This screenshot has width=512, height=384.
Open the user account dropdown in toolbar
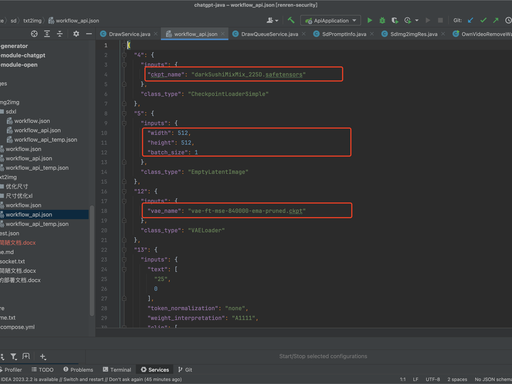click(272, 20)
